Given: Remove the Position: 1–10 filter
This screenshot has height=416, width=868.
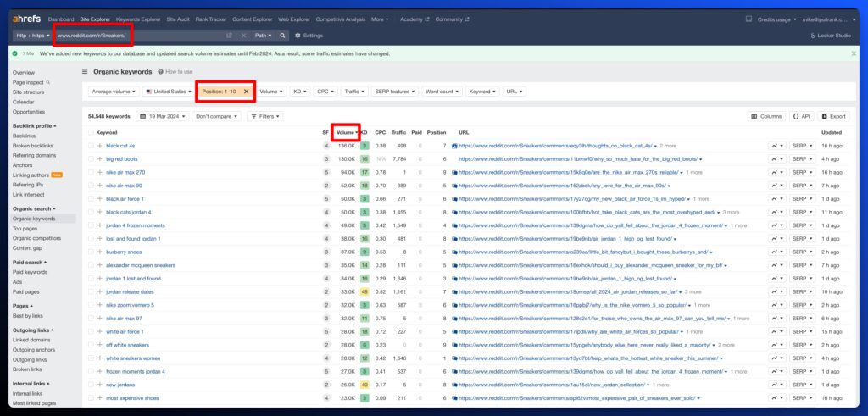Looking at the screenshot, I should (x=247, y=91).
